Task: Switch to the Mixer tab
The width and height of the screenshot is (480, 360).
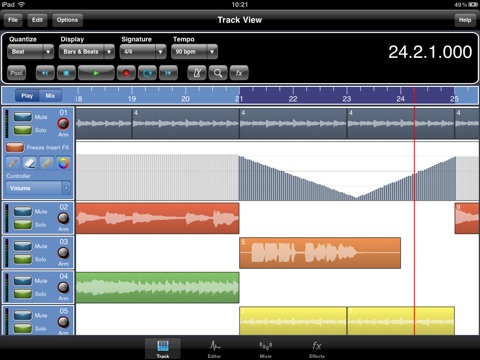Action: pos(266,349)
